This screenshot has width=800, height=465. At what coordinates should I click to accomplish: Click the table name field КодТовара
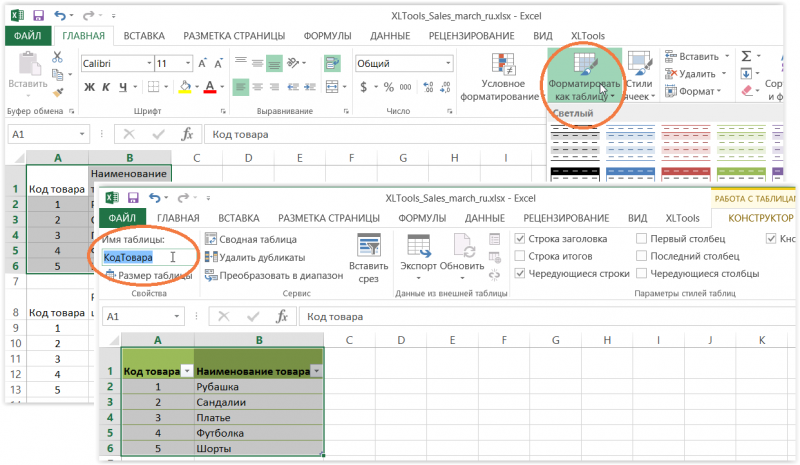coord(140,257)
